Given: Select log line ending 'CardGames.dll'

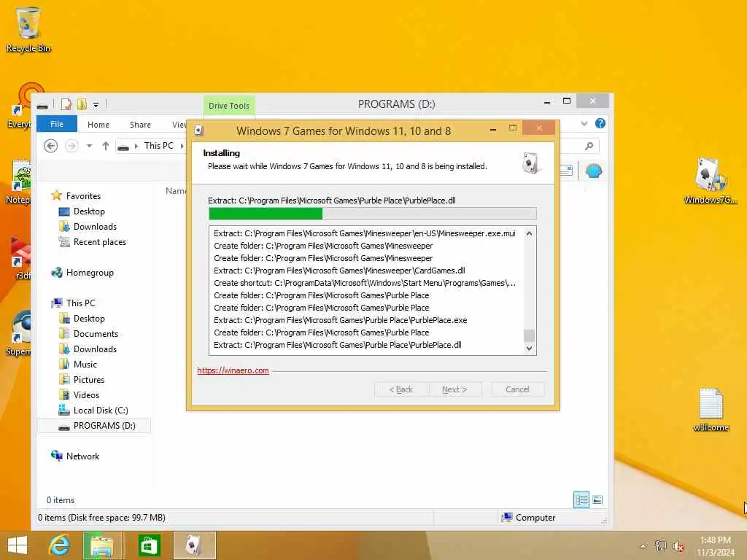Looking at the screenshot, I should pos(339,271).
